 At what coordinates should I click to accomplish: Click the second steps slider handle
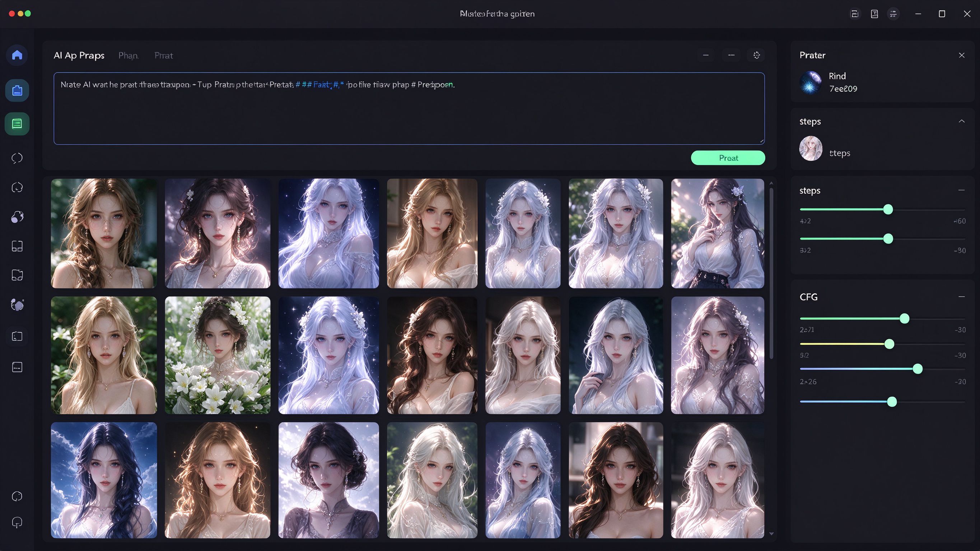(888, 239)
